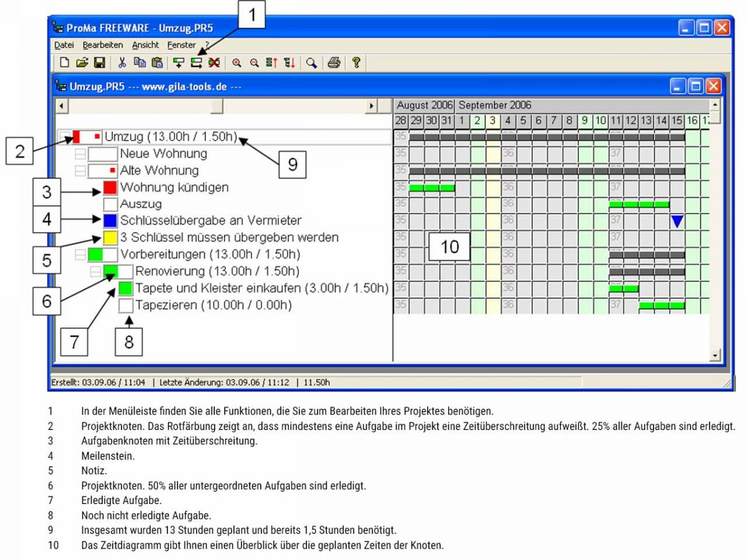Collapse the Renovierung subtree
Screen dimensions: 747x560
tap(94, 272)
